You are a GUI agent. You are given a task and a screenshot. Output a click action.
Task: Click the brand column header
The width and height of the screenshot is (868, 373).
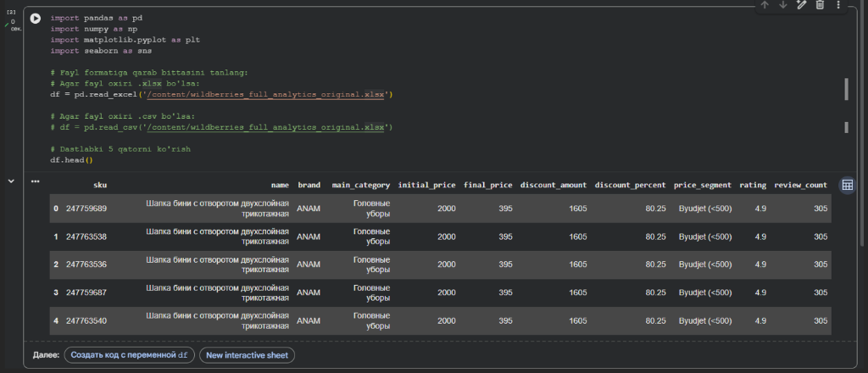[309, 186]
